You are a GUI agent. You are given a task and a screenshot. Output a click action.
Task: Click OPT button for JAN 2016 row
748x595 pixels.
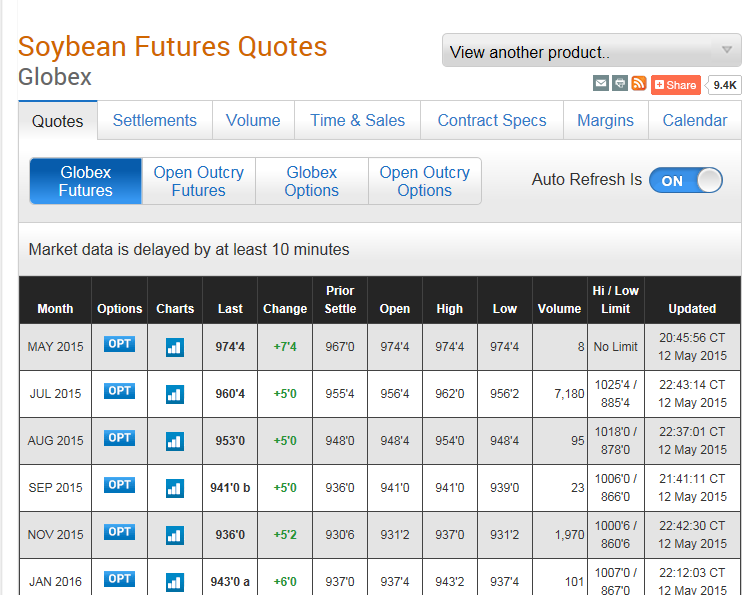(119, 579)
